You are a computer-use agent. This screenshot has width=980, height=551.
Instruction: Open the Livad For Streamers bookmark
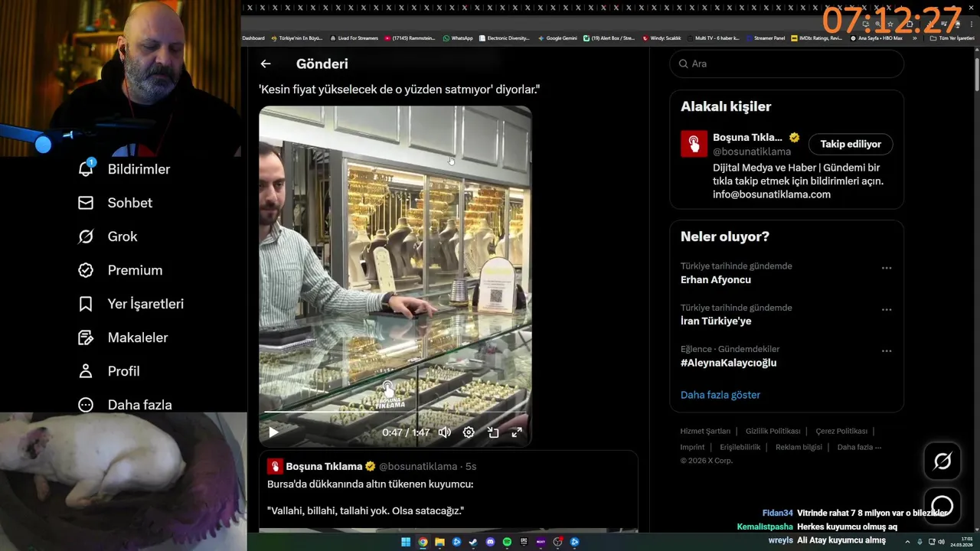click(354, 37)
